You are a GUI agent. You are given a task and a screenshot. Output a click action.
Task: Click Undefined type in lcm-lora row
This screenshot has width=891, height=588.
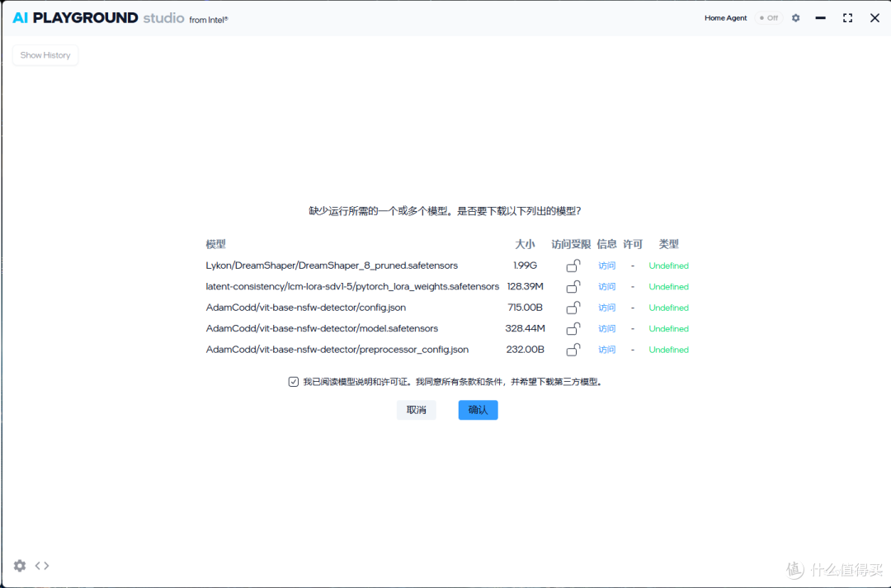coord(669,286)
